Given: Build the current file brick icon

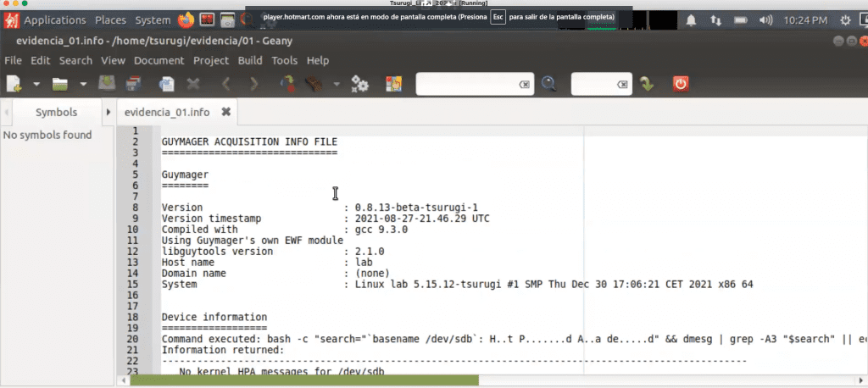Looking at the screenshot, I should (x=314, y=84).
